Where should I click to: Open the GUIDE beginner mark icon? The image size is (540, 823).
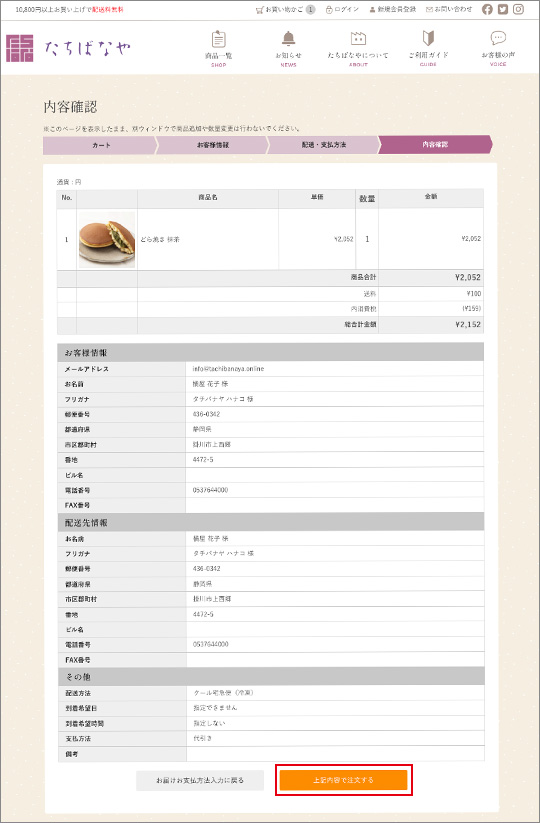click(x=428, y=38)
